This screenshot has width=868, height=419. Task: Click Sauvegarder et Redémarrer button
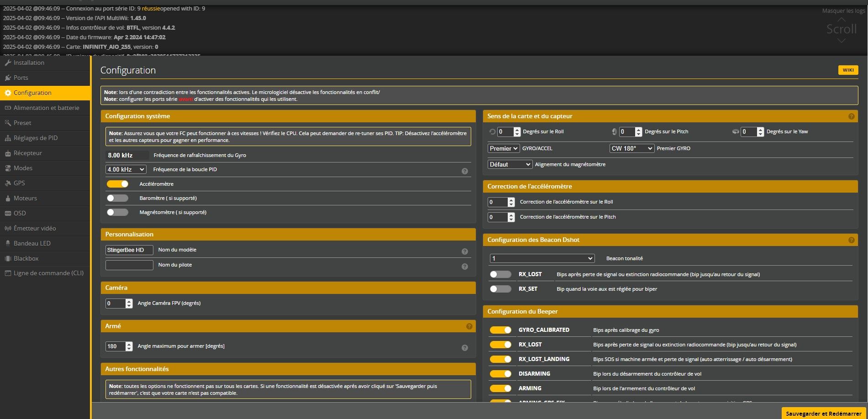pos(823,414)
